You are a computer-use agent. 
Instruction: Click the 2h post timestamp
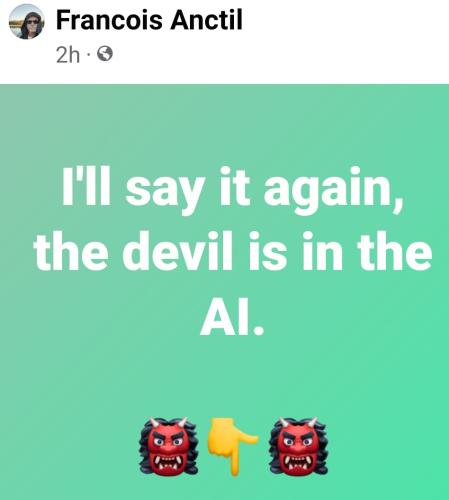pos(68,55)
